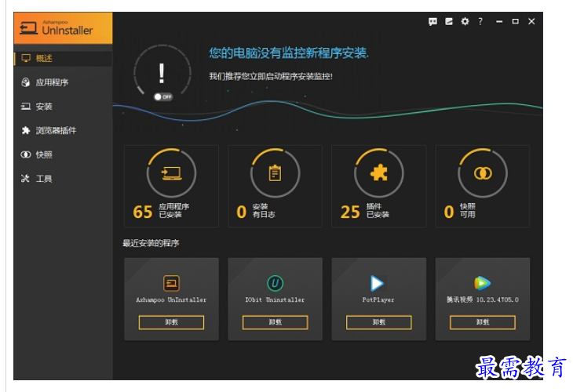Image resolution: width=573 pixels, height=392 pixels.
Task: Click the disc icon beside 应用程序
Action: (x=26, y=82)
